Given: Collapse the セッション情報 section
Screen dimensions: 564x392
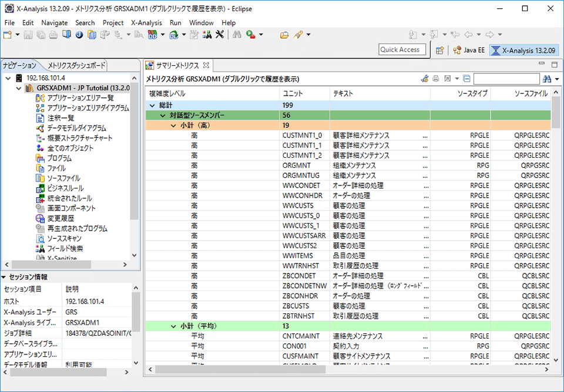Looking at the screenshot, I should click(x=4, y=277).
